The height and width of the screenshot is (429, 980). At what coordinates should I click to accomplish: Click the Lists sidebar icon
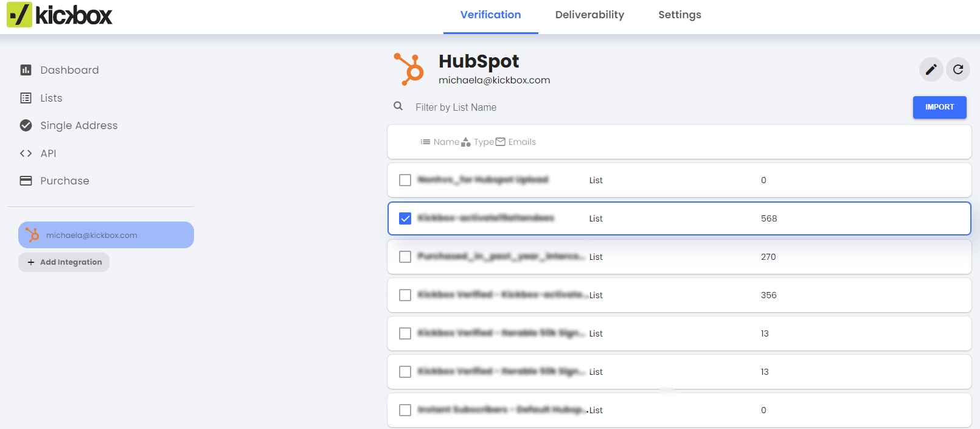pos(26,98)
